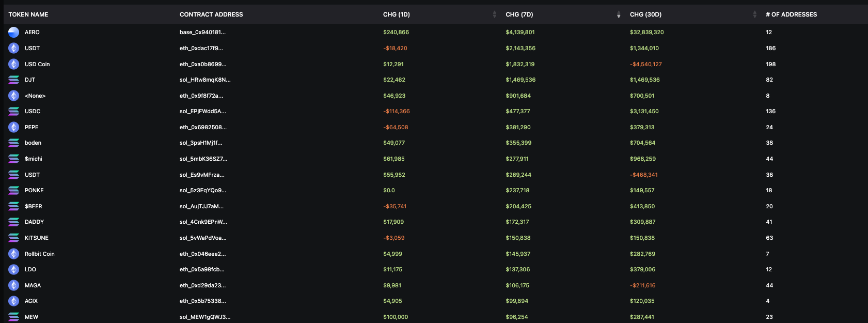Viewport: 868px width, 323px height.
Task: Click contract address sol_EPjFWdd5A...
Action: coord(203,111)
